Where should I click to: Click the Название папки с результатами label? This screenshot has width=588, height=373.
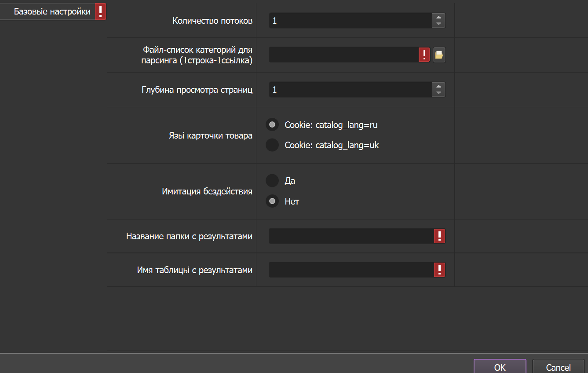tap(189, 236)
